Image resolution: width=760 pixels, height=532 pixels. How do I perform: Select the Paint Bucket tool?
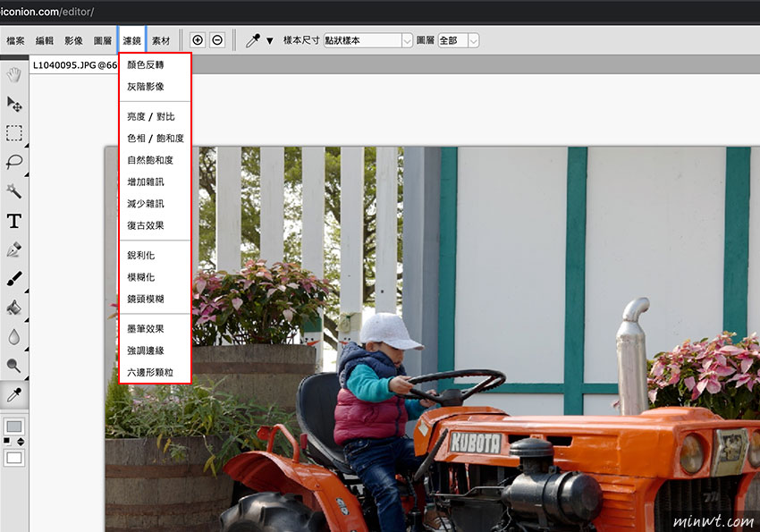14,308
